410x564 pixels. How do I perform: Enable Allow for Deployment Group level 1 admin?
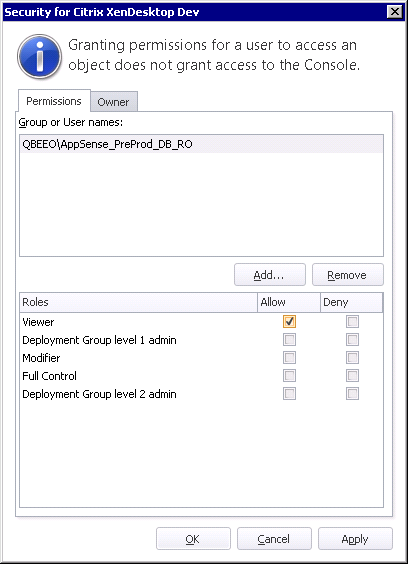click(x=289, y=340)
